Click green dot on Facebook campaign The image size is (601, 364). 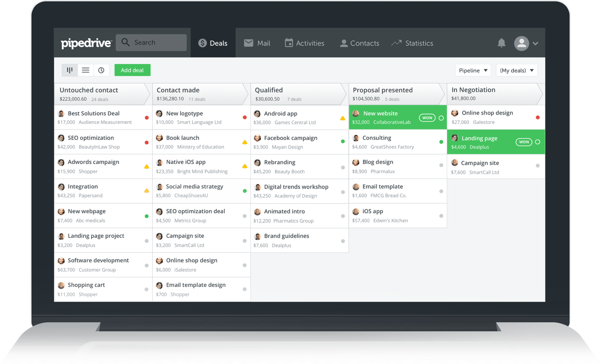[343, 142]
